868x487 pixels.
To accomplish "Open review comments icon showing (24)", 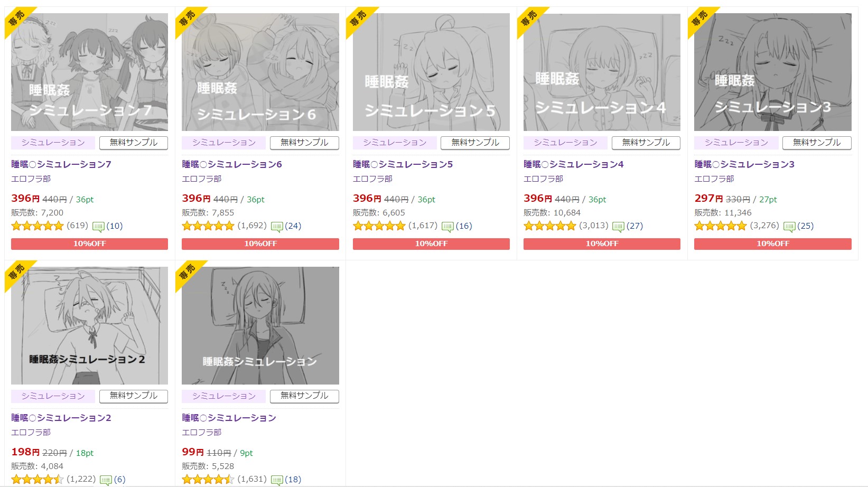I will [x=277, y=227].
